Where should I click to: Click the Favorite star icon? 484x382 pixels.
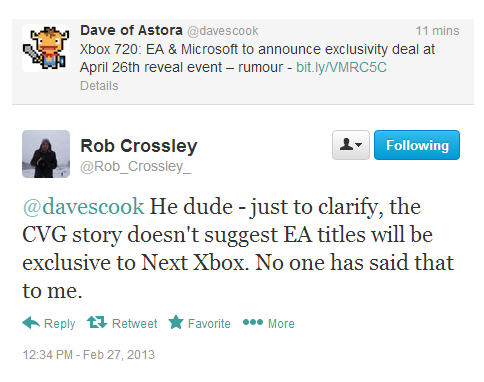click(176, 322)
